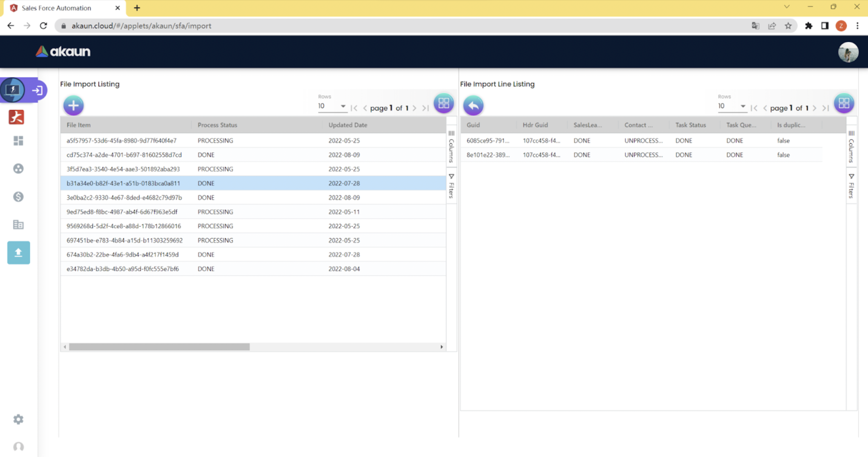Sort by Process Status column header
This screenshot has height=457, width=868.
pos(218,125)
